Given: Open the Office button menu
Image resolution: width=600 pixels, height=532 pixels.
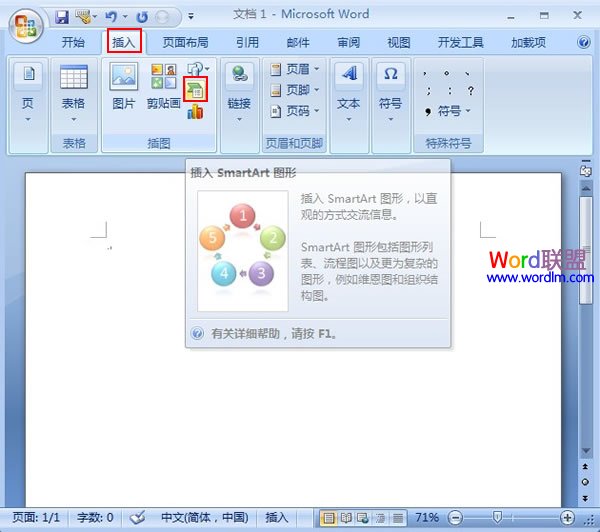Looking at the screenshot, I should pos(26,26).
